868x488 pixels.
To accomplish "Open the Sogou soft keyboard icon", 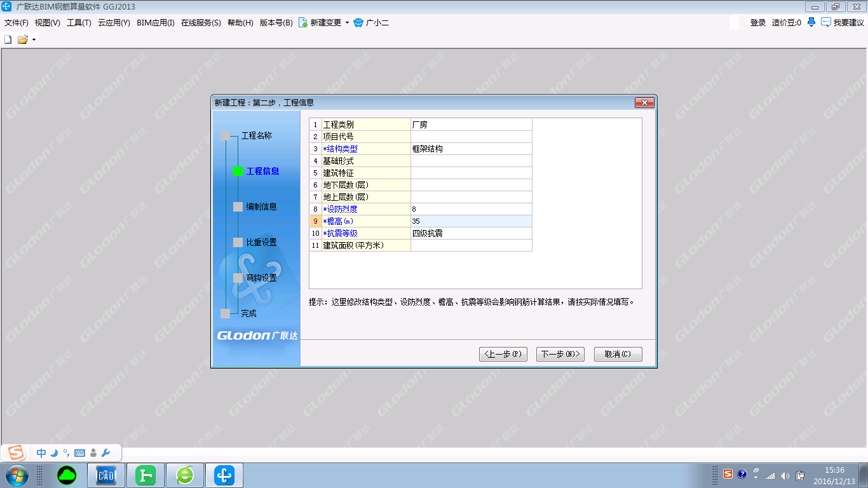I will [x=80, y=453].
